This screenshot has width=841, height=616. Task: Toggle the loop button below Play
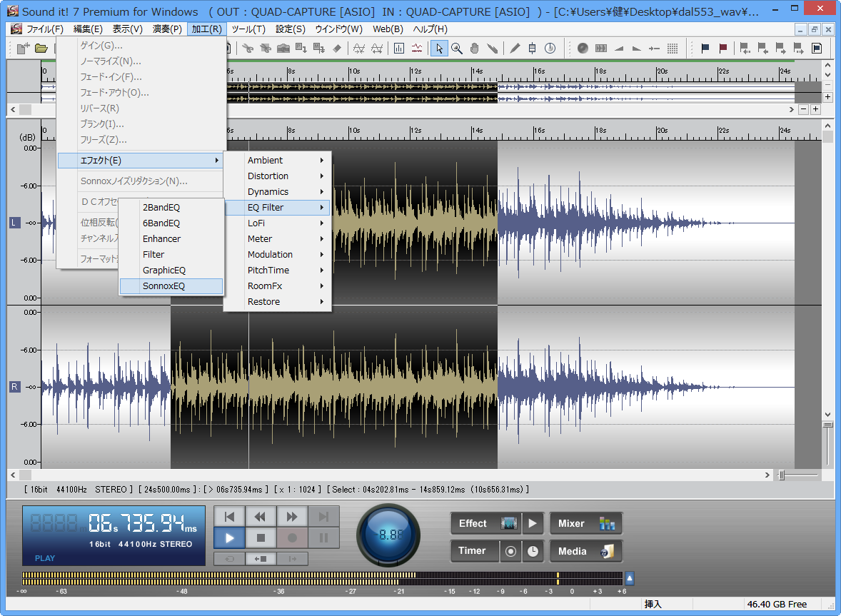click(x=230, y=559)
